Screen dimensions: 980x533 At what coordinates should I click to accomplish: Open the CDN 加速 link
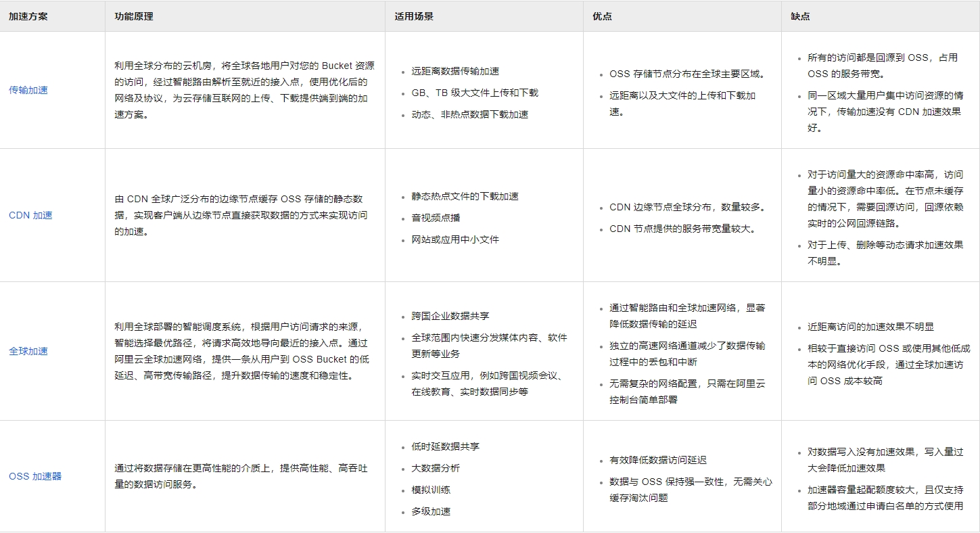click(30, 215)
